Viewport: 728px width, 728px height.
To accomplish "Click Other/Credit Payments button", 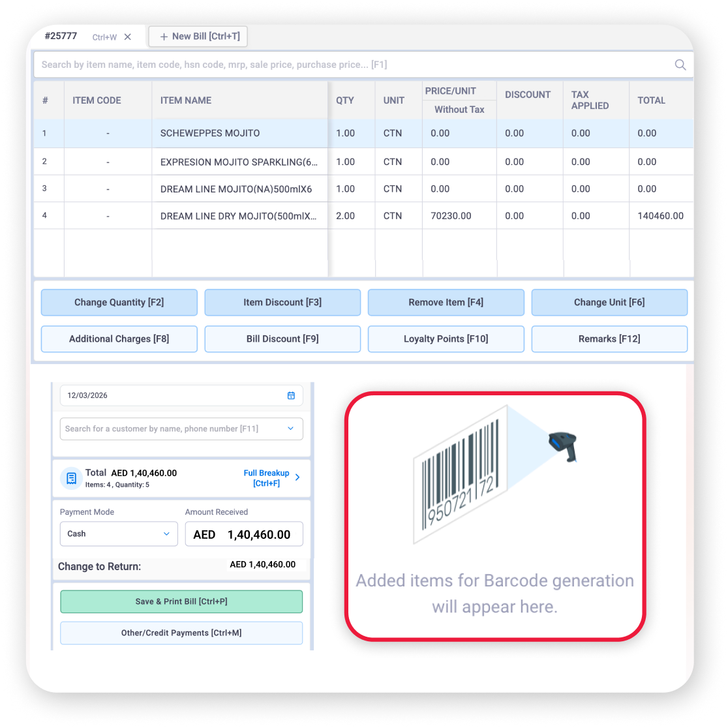I will point(181,633).
